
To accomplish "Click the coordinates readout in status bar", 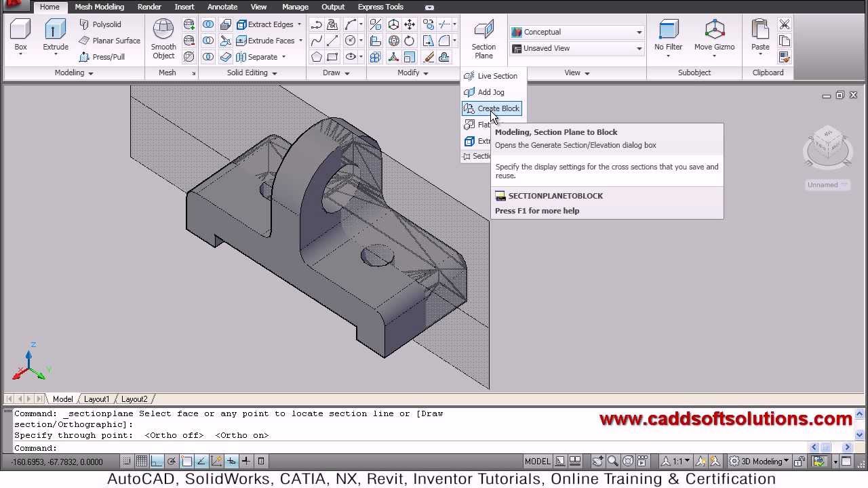I will point(57,462).
